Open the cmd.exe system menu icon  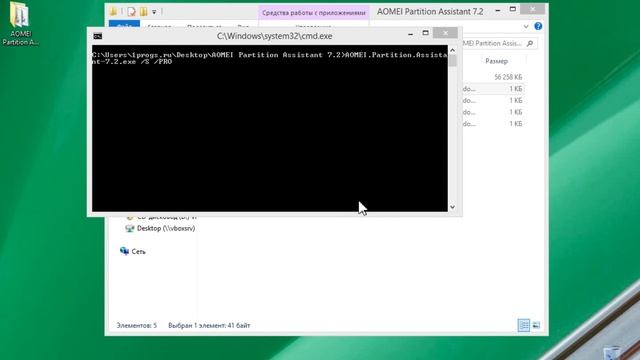(x=98, y=36)
